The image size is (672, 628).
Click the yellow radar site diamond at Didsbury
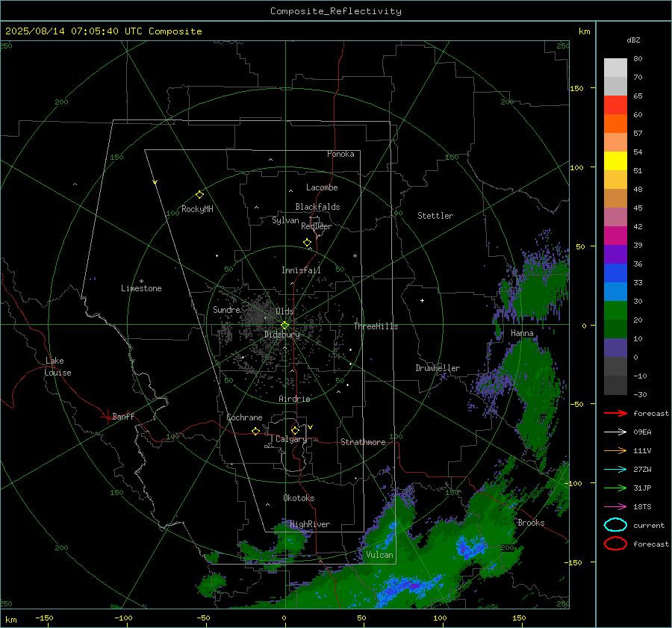[284, 326]
